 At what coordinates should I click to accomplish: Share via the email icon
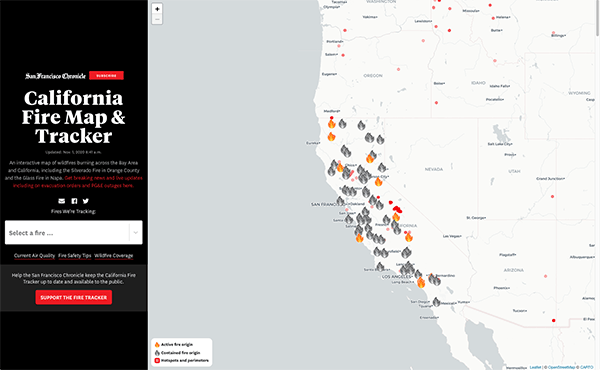[x=62, y=201]
